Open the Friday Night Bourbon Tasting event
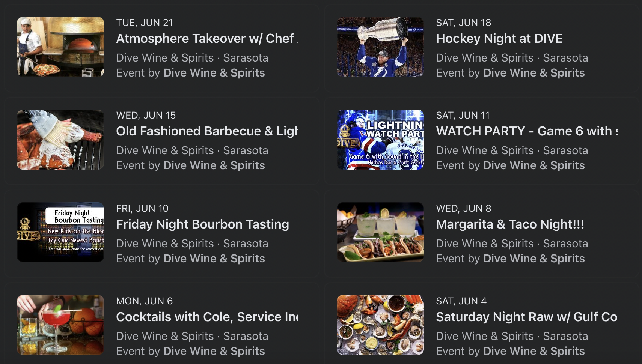The image size is (642, 364). pos(202,224)
